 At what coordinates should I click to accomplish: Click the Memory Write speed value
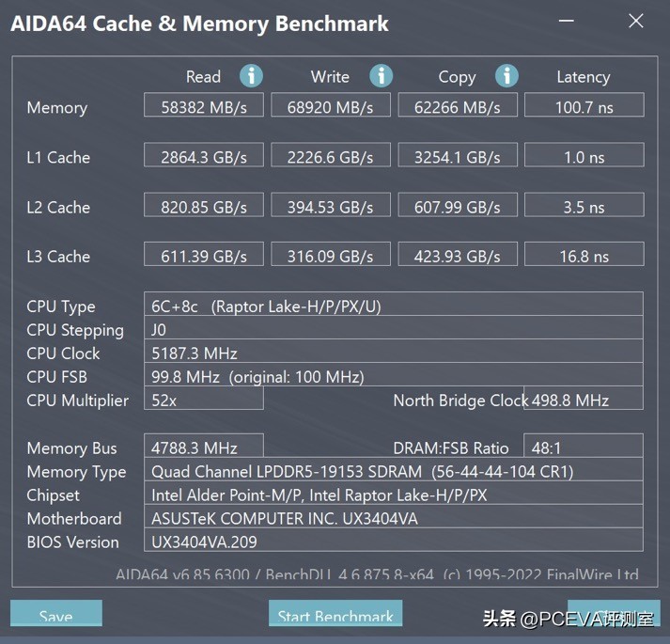(x=331, y=107)
